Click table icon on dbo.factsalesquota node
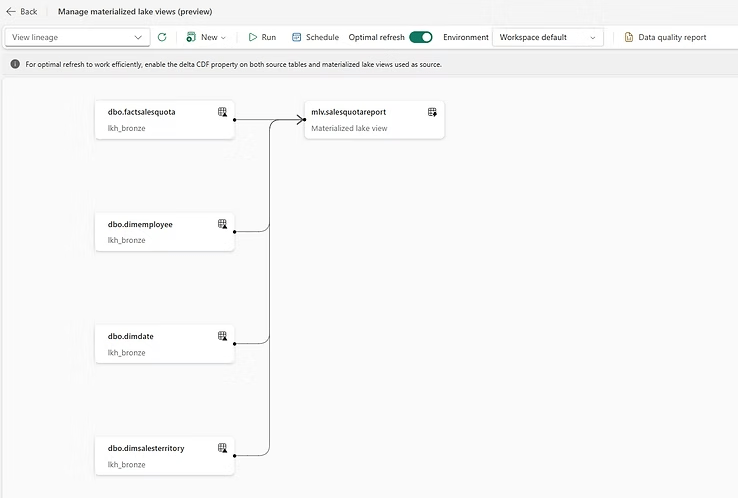 pyautogui.click(x=222, y=112)
